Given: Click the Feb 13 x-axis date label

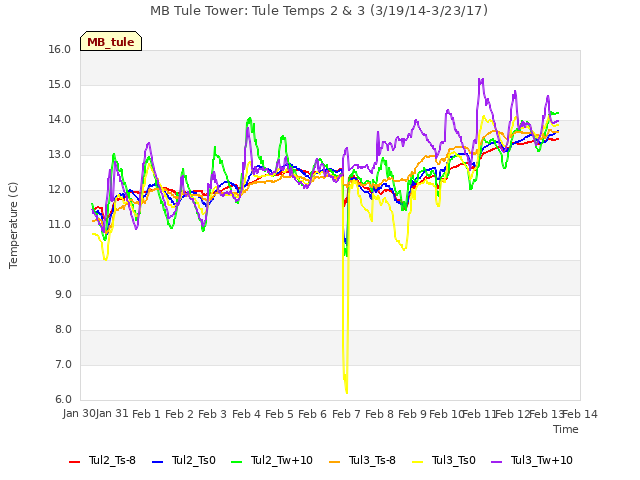Looking at the screenshot, I should 546,414.
